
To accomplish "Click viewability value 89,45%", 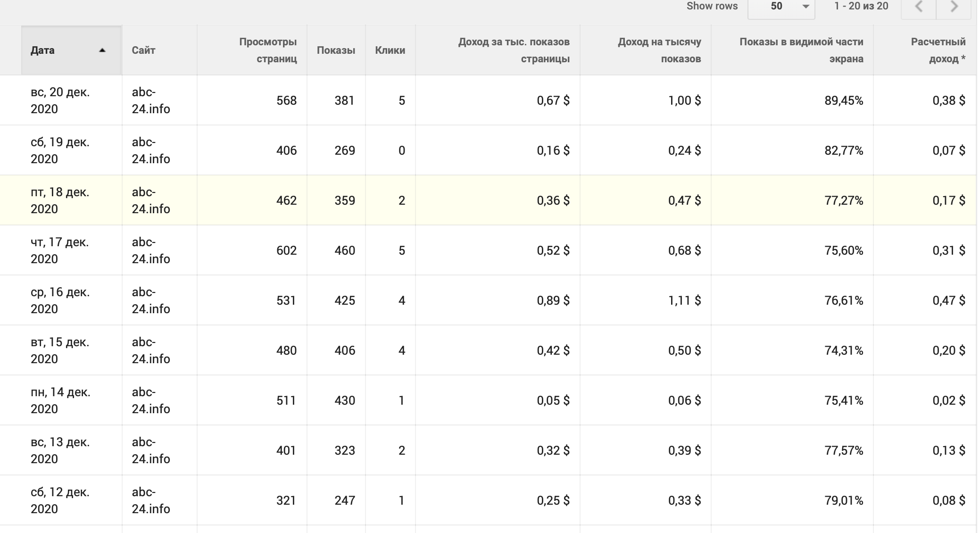I will coord(844,100).
